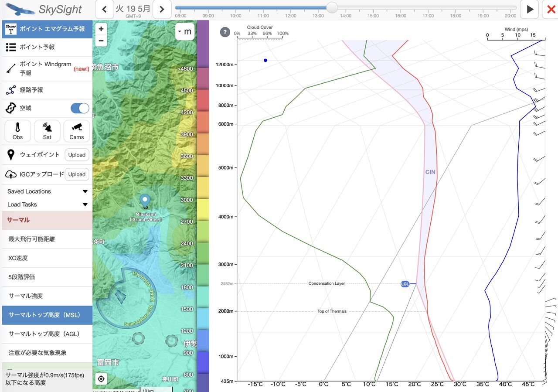Open the Skew-T point emagram forecast
This screenshot has width=558, height=392.
(x=47, y=29)
